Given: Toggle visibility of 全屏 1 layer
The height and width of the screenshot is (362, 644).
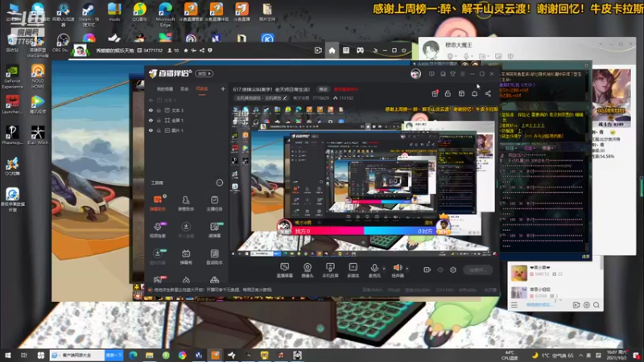Looking at the screenshot, I should pyautogui.click(x=151, y=120).
